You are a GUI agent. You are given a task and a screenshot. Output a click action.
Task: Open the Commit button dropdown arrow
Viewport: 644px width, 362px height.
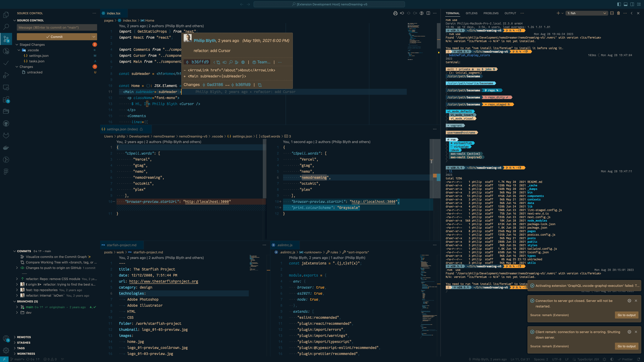click(94, 37)
